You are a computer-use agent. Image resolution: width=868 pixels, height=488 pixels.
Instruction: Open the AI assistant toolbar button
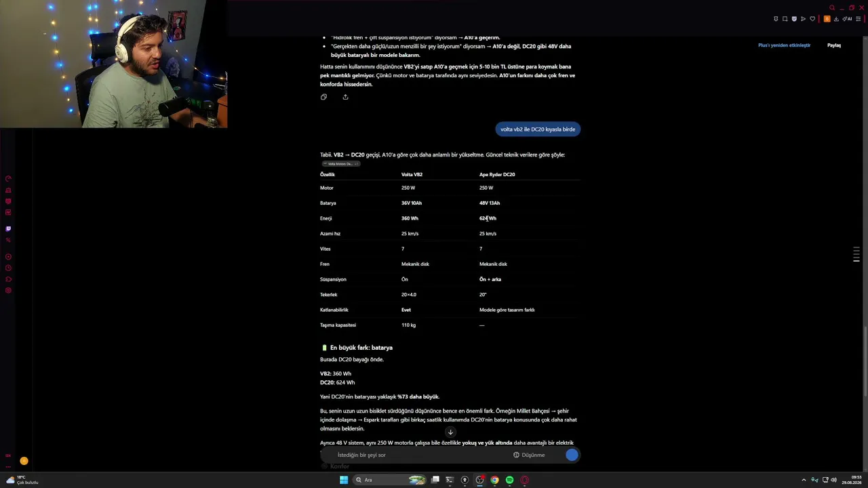(847, 19)
